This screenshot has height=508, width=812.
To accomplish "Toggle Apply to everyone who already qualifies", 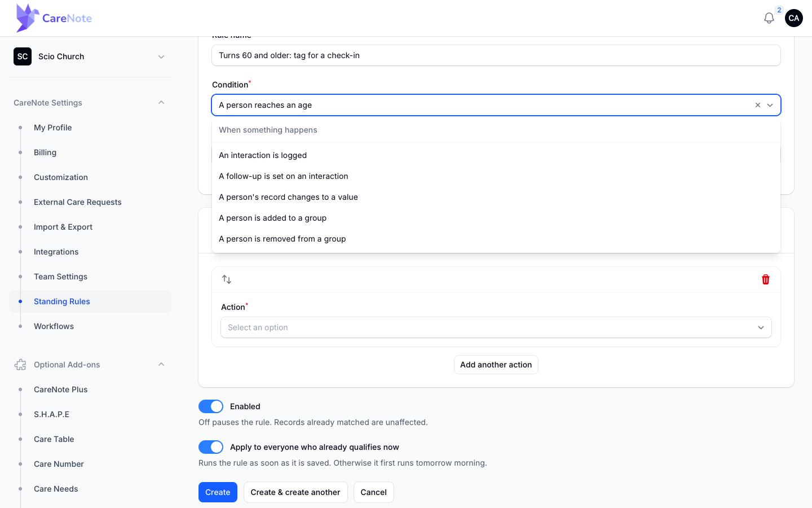I will tap(211, 447).
